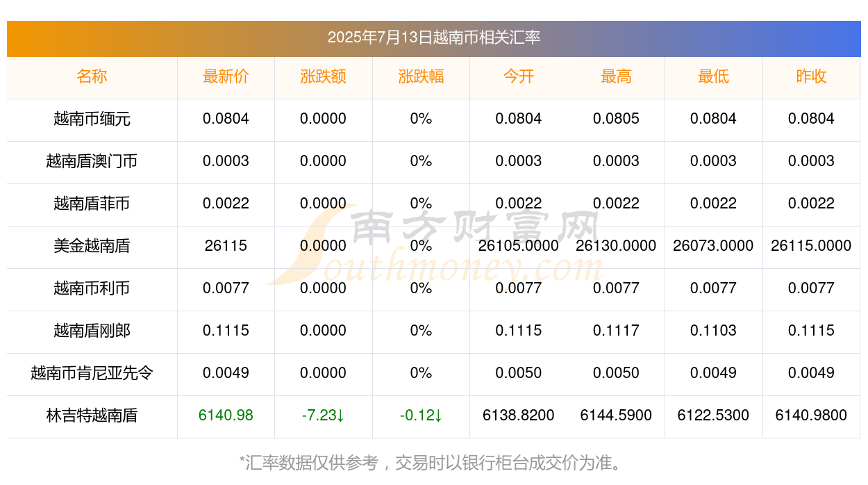Select the 越南盾澳门币 row name

pyautogui.click(x=92, y=161)
